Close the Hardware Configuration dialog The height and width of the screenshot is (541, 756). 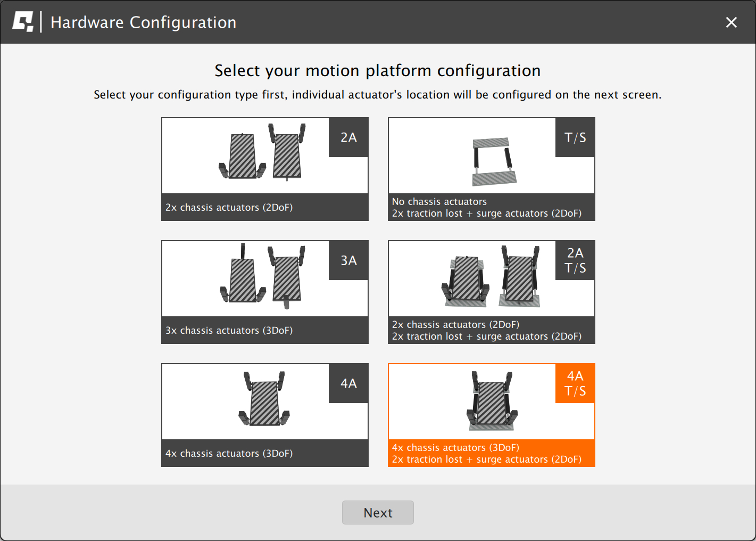coord(731,22)
